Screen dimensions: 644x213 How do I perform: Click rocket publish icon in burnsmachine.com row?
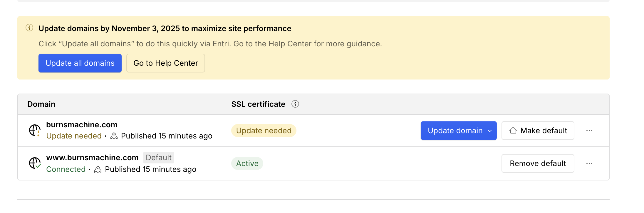(114, 136)
